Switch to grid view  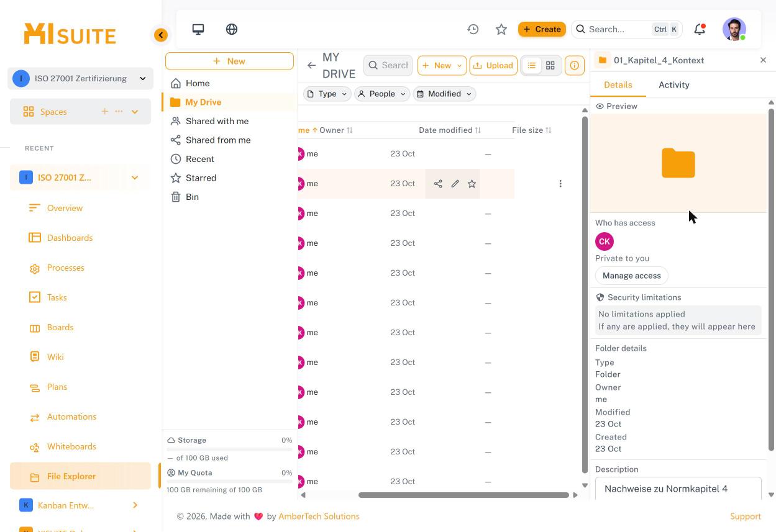550,65
